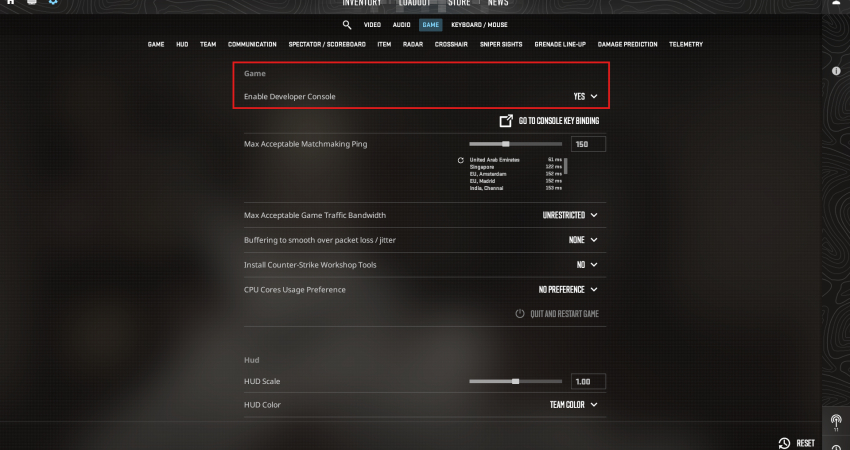The image size is (850, 450).
Task: Click the power icon next to Quit and Restart Game
Action: coord(520,314)
